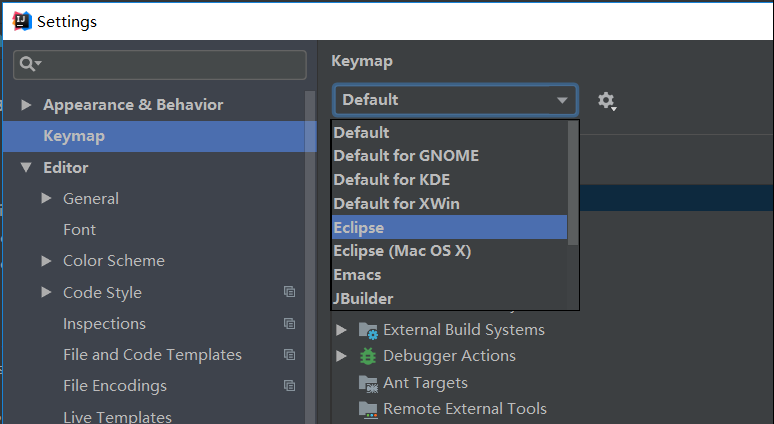Collapse the Editor settings section
Viewport: 774px width, 424px height.
tap(26, 168)
